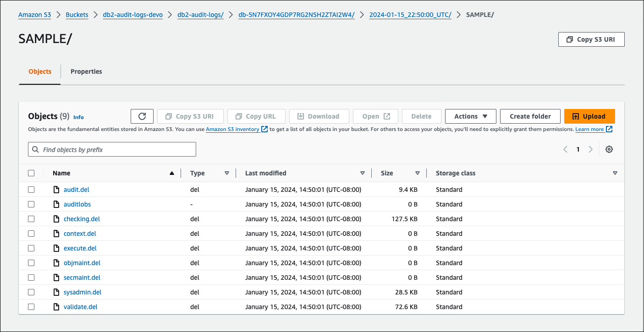Open the sysadmin.del object link
This screenshot has height=332, width=644.
click(83, 292)
